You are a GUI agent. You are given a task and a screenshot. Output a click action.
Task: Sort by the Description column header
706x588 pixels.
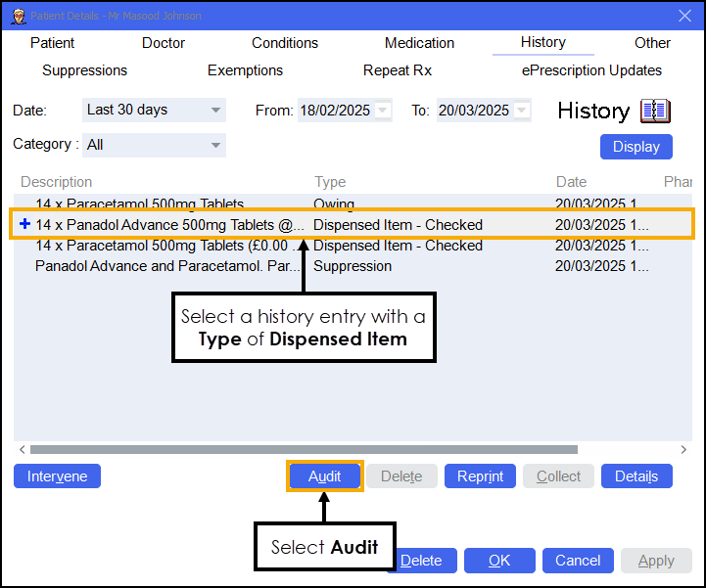(57, 182)
